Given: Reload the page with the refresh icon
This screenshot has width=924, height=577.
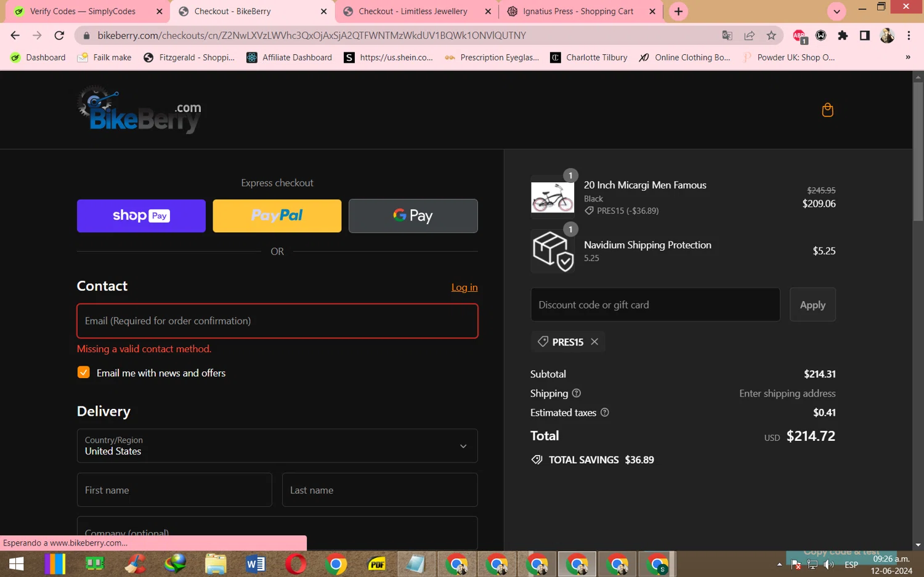Looking at the screenshot, I should (59, 36).
